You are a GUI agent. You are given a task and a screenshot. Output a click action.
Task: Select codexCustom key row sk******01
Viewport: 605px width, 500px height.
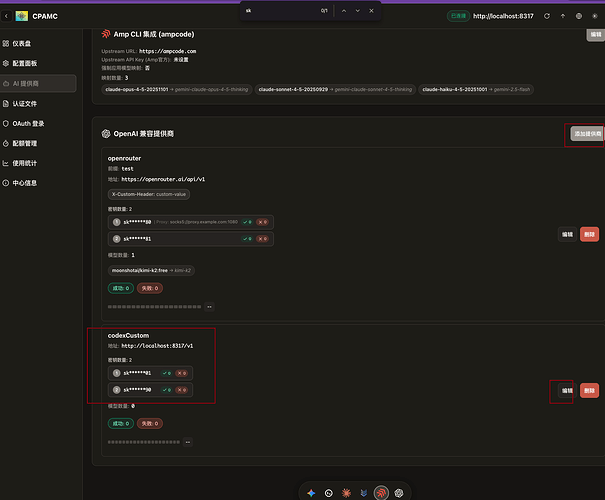tap(150, 373)
